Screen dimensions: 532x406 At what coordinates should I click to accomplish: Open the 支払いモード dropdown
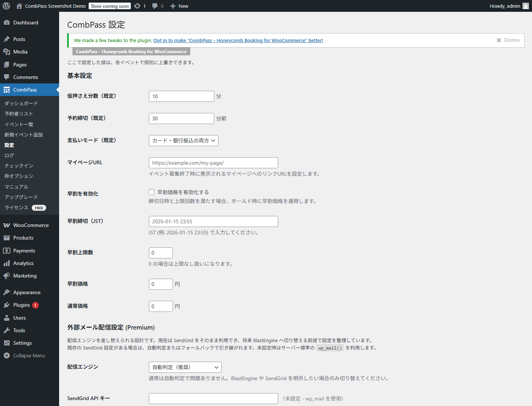(x=183, y=141)
